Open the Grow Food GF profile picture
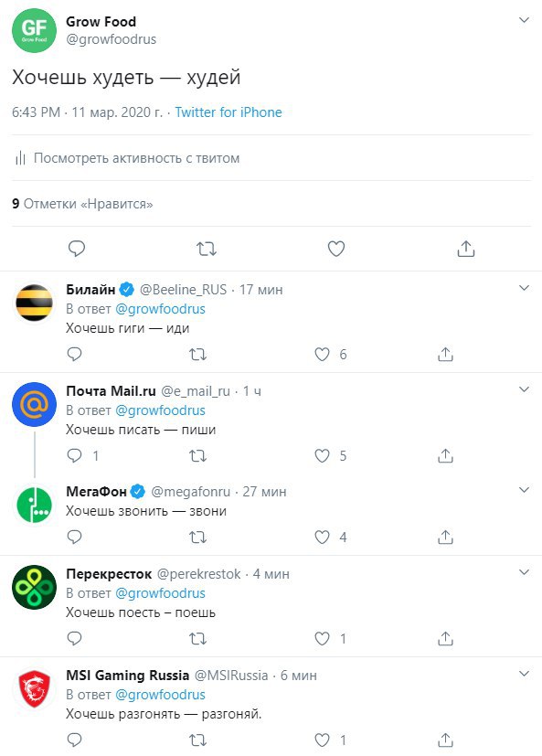 (x=34, y=30)
